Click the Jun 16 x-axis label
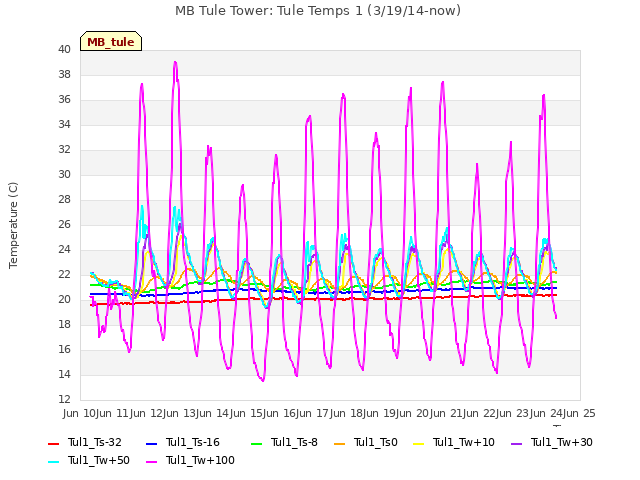This screenshot has height=480, width=640. [280, 413]
